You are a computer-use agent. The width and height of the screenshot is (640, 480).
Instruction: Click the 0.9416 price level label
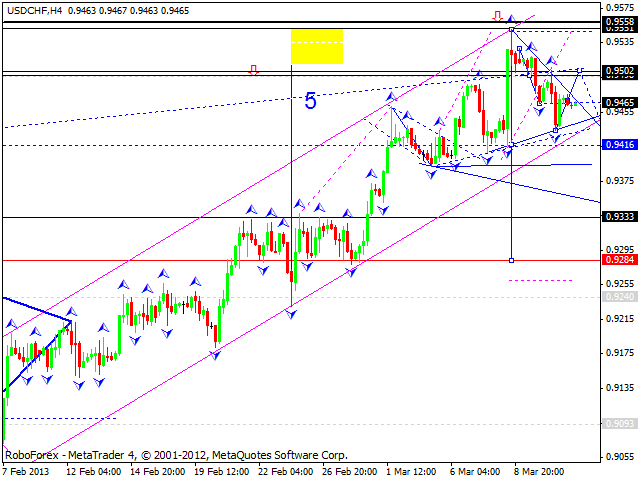(x=620, y=145)
